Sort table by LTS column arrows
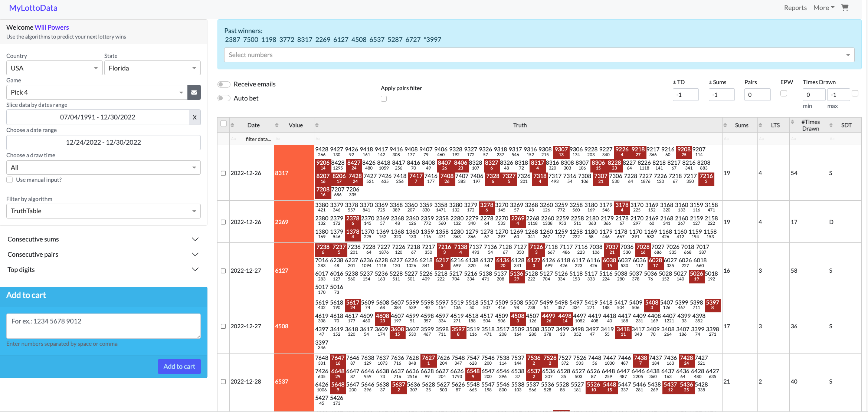The height and width of the screenshot is (414, 868). point(760,125)
